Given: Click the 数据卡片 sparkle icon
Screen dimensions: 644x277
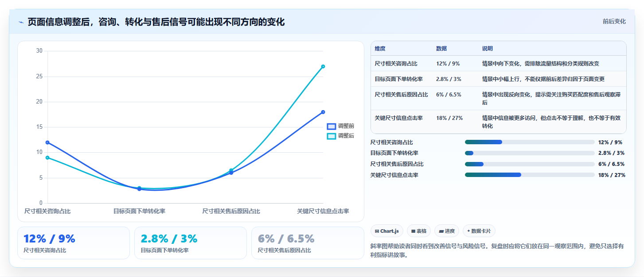Looking at the screenshot, I should (x=468, y=231).
